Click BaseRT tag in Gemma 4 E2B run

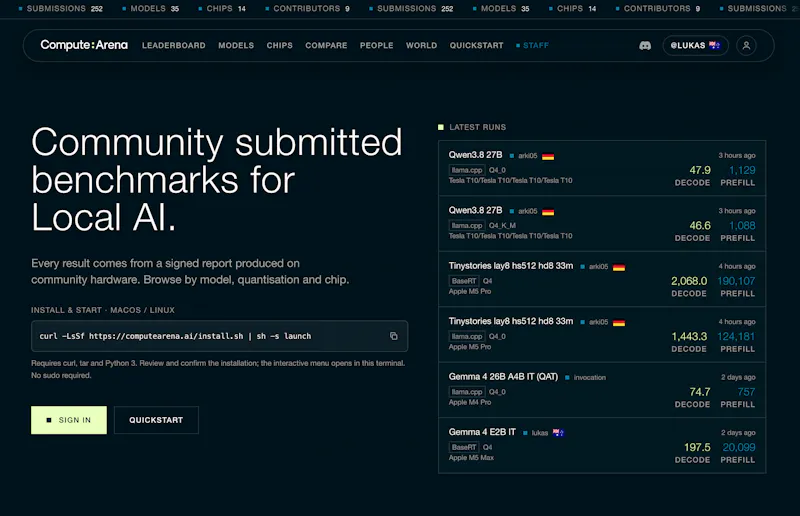click(464, 447)
